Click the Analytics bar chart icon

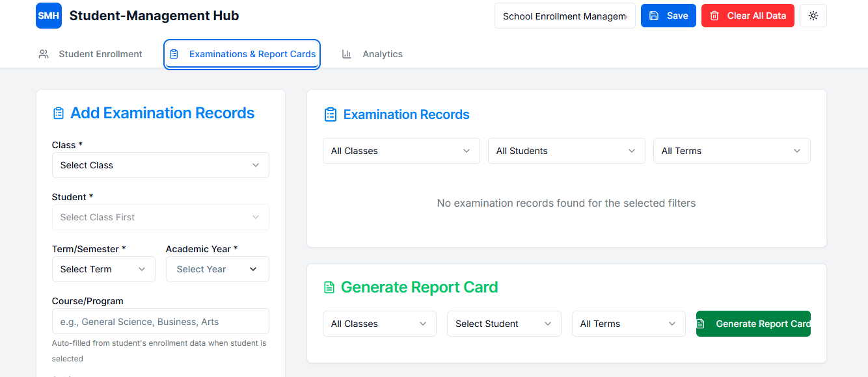347,54
